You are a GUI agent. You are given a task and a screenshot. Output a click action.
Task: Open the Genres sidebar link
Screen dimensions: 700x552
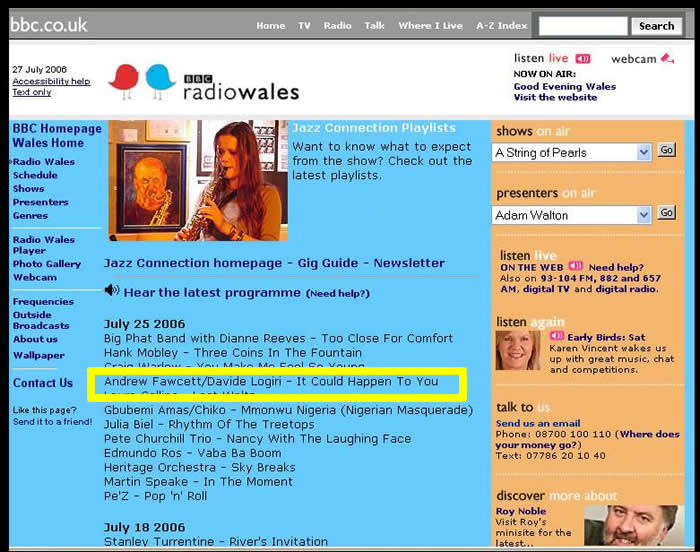(30, 215)
